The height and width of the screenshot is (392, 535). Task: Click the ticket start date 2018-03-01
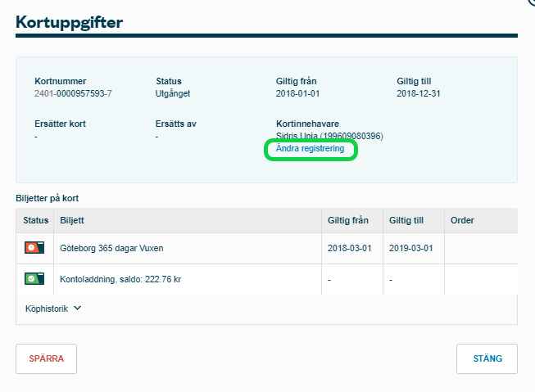[348, 249]
